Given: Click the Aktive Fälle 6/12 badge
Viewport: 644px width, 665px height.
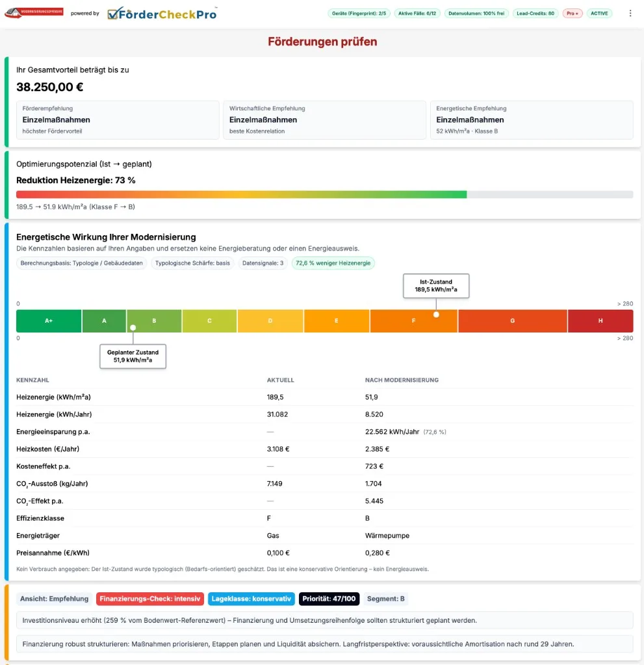Looking at the screenshot, I should [x=417, y=14].
